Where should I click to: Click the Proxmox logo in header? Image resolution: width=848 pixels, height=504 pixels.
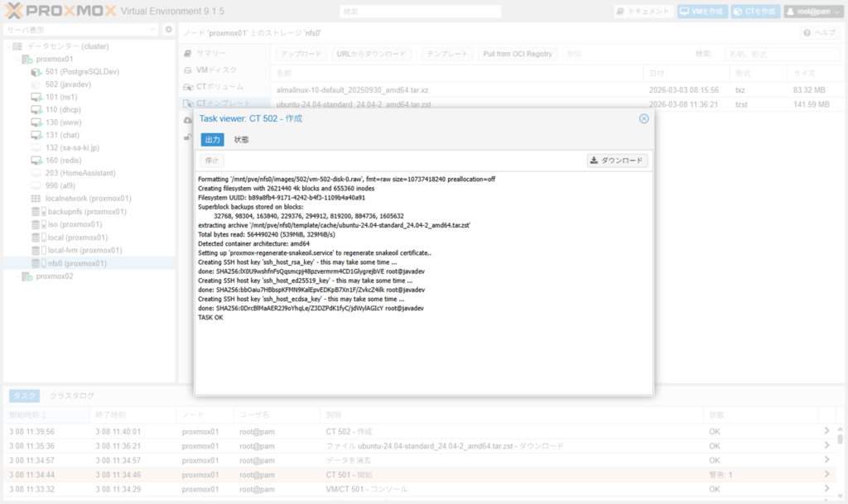pyautogui.click(x=58, y=12)
